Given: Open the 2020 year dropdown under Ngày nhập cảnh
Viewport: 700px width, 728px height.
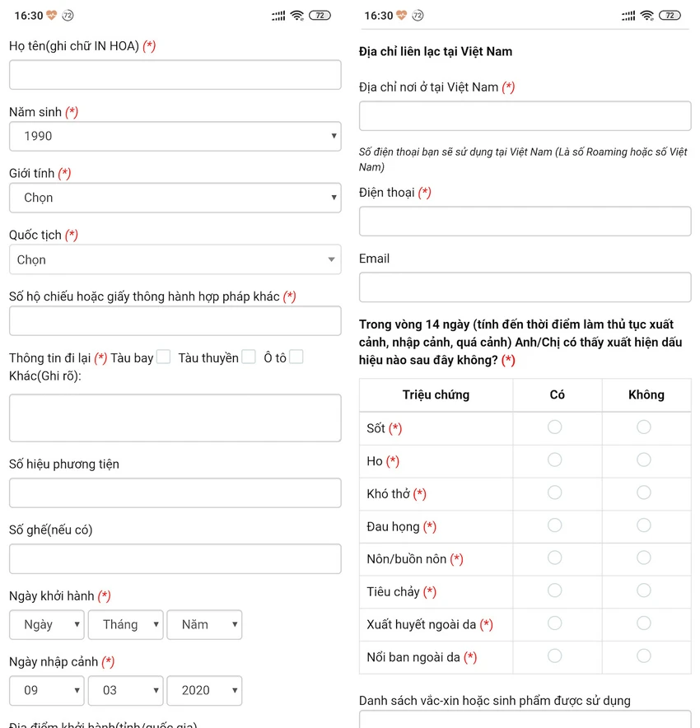Looking at the screenshot, I should pyautogui.click(x=204, y=690).
